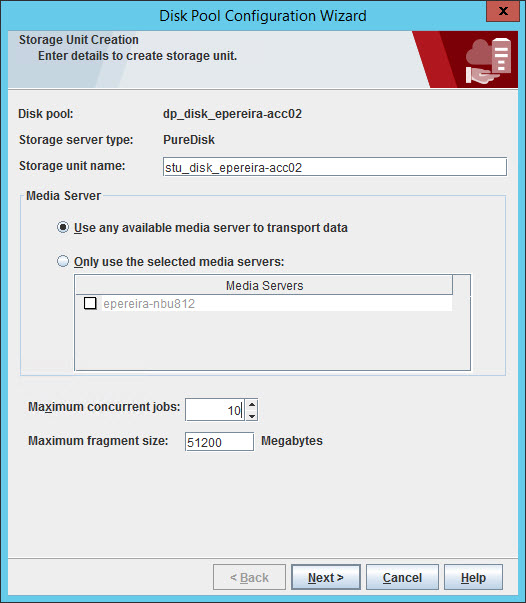Choose Only use the selected media servers
526x603 pixels.
click(x=63, y=261)
